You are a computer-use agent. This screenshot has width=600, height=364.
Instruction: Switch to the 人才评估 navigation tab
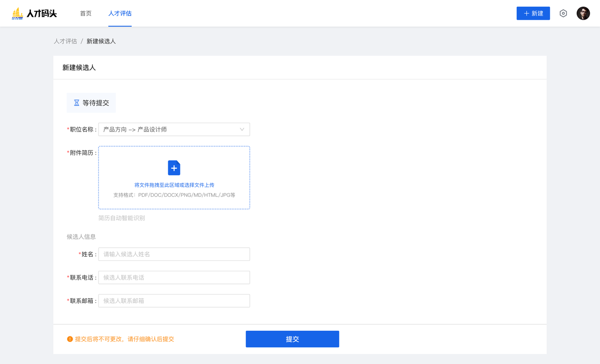point(120,14)
